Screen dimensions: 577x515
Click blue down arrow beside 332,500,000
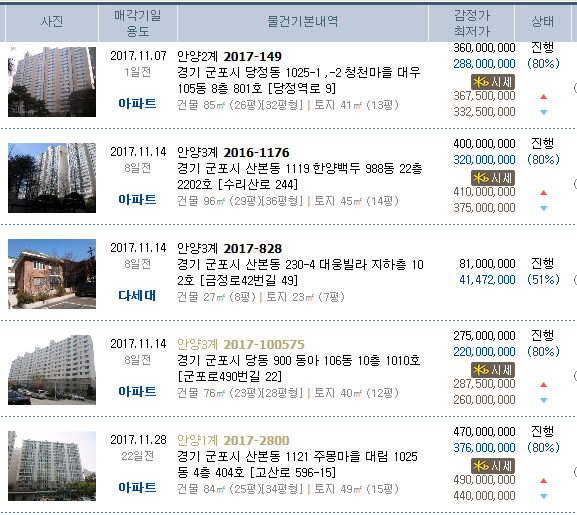point(544,112)
